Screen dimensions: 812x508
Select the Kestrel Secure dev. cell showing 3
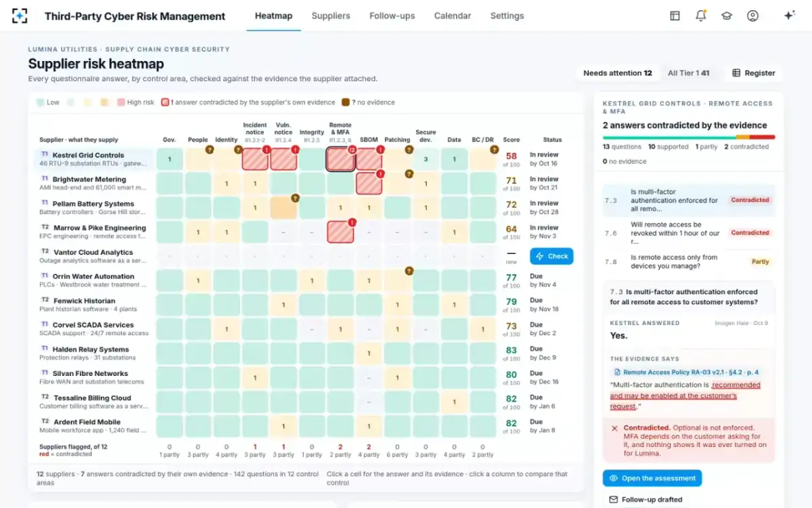pyautogui.click(x=426, y=159)
